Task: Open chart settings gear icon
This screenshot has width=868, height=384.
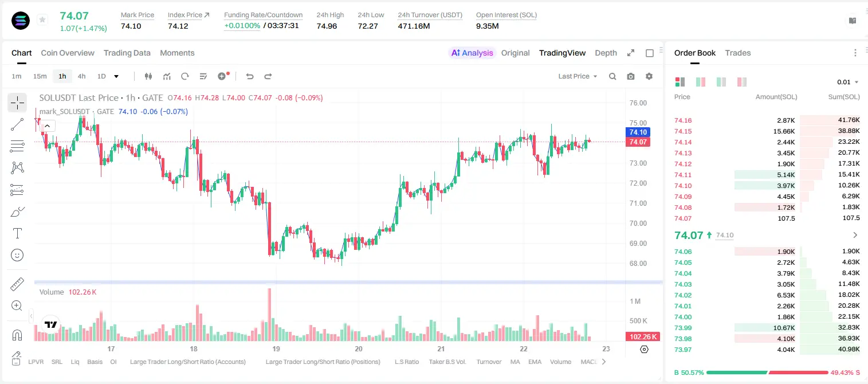Action: [649, 76]
